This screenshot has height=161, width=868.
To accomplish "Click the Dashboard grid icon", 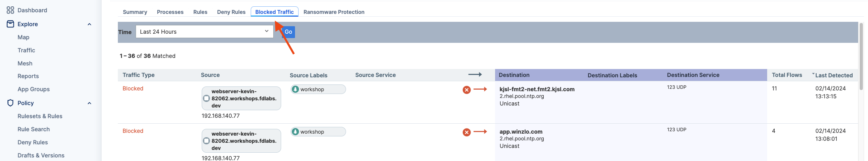I will (x=10, y=10).
